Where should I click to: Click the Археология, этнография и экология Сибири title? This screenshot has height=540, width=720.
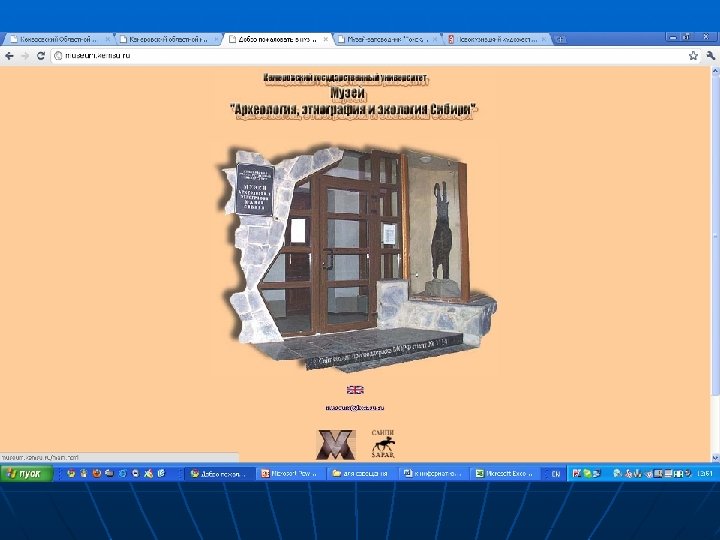click(x=354, y=109)
